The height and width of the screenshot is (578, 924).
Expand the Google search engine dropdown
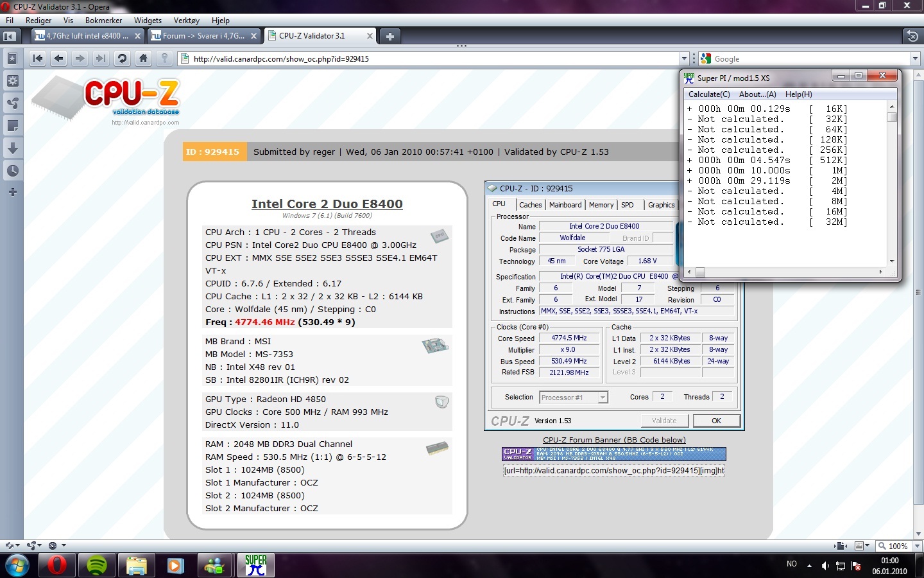pos(915,58)
